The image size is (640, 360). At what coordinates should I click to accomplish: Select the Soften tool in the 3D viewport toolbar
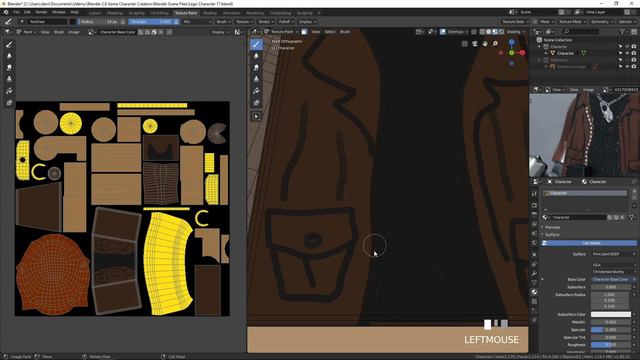point(256,56)
